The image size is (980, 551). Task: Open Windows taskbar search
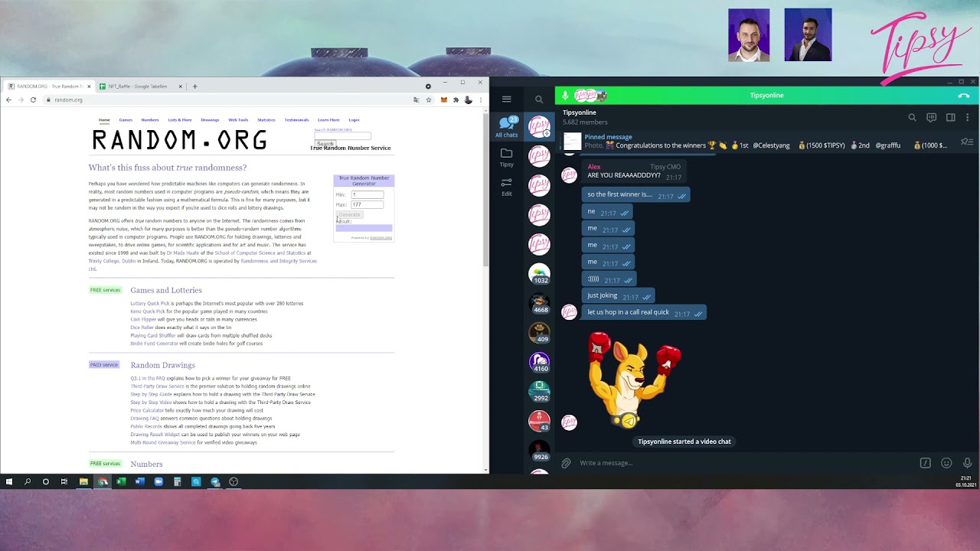[28, 482]
